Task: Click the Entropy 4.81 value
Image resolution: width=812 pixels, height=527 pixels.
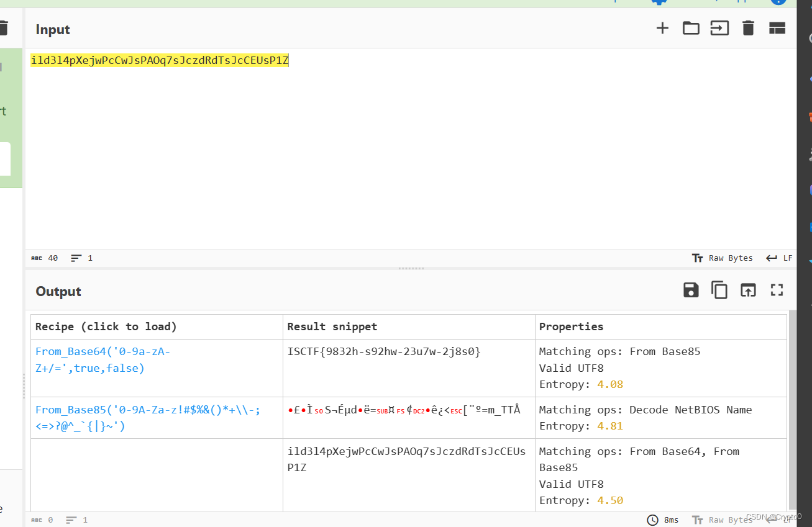Action: click(610, 426)
